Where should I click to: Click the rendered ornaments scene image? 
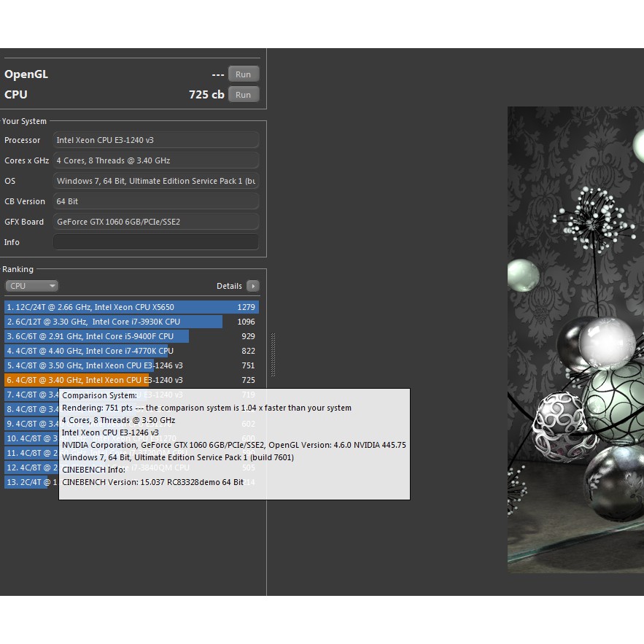[575, 340]
